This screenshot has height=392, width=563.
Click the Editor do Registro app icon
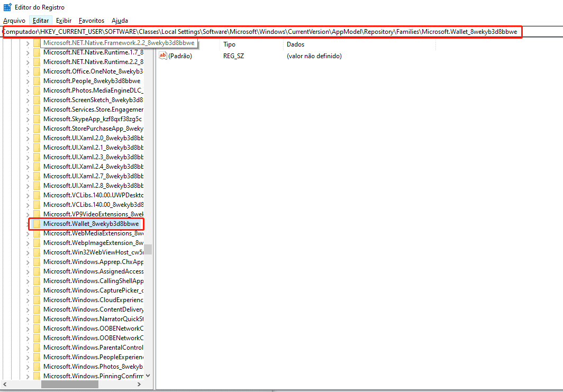pos(7,7)
